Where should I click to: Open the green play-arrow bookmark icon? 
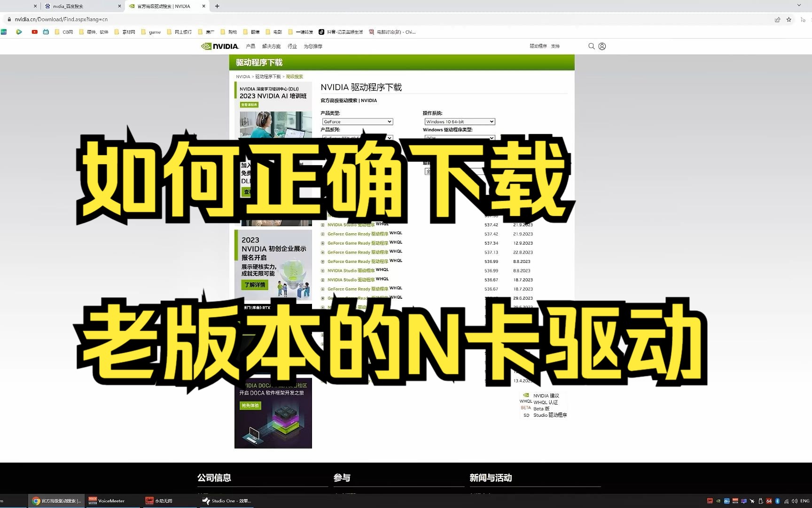click(x=19, y=32)
